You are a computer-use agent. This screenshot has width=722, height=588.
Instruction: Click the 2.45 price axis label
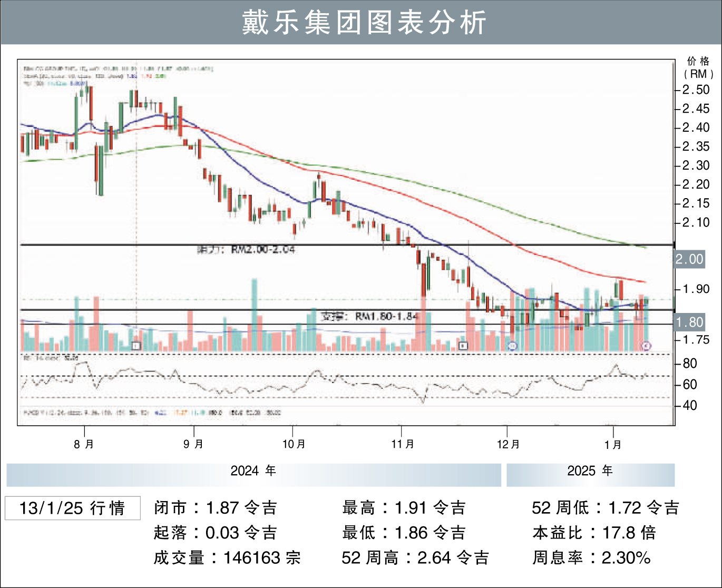[696, 109]
